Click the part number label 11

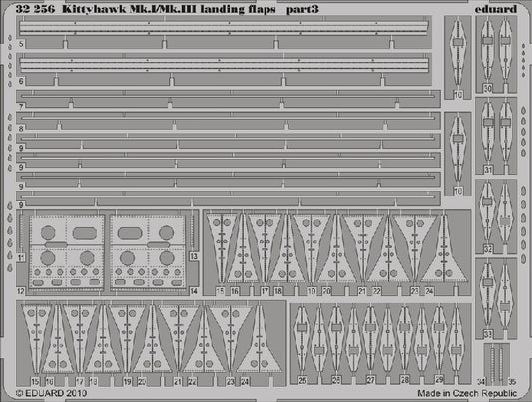click(x=21, y=258)
